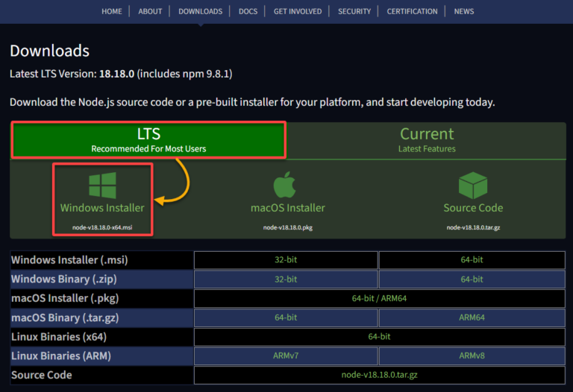Viewport: 573px width, 392px height.
Task: Go to the DOCS navigation item
Action: pyautogui.click(x=248, y=11)
